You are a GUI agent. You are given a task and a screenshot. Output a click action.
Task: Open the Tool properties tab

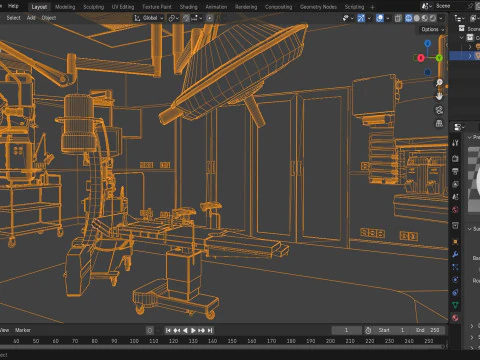coord(455,143)
